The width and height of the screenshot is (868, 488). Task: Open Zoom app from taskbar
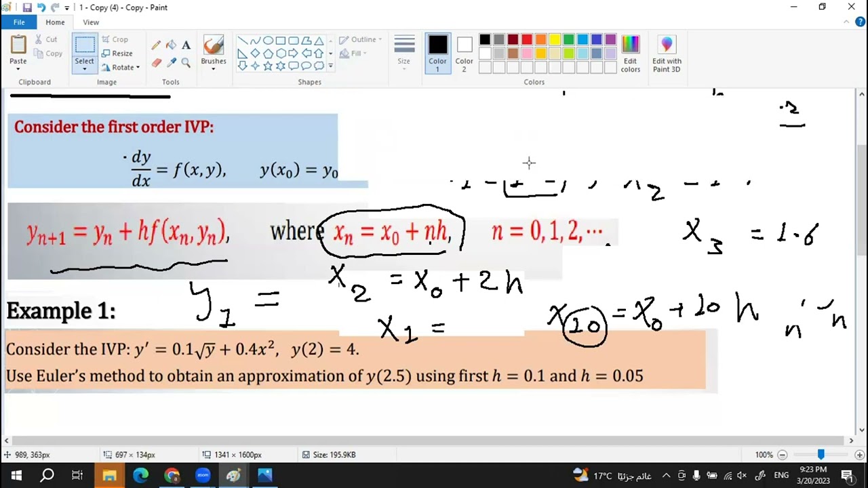(x=203, y=475)
